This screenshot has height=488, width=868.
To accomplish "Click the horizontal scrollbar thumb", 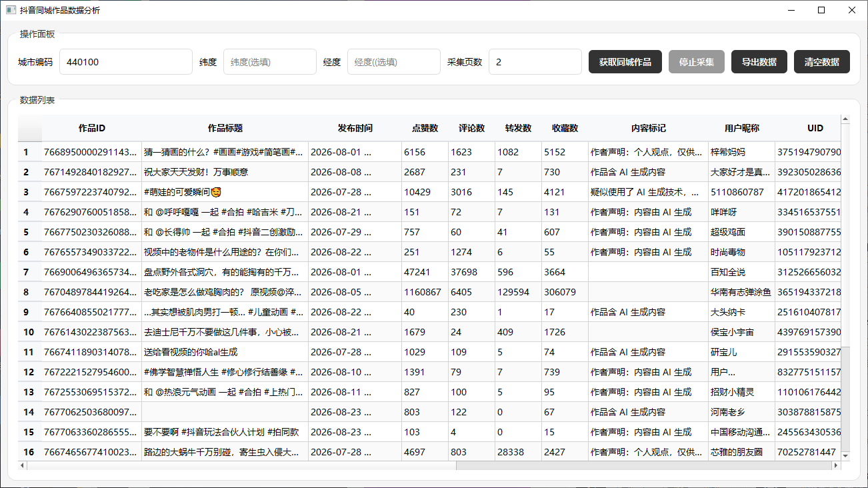I will pos(644,466).
